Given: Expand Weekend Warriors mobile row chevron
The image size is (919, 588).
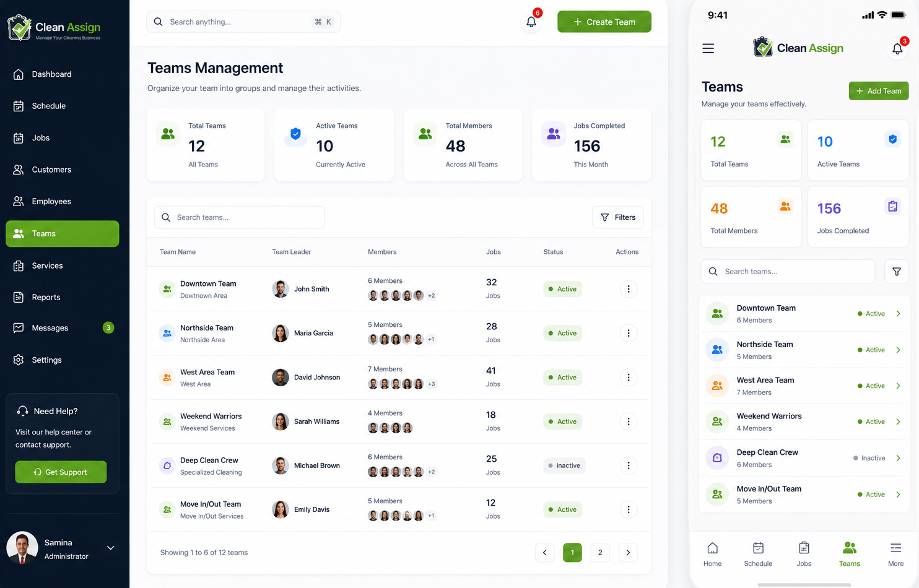Looking at the screenshot, I should coord(898,422).
